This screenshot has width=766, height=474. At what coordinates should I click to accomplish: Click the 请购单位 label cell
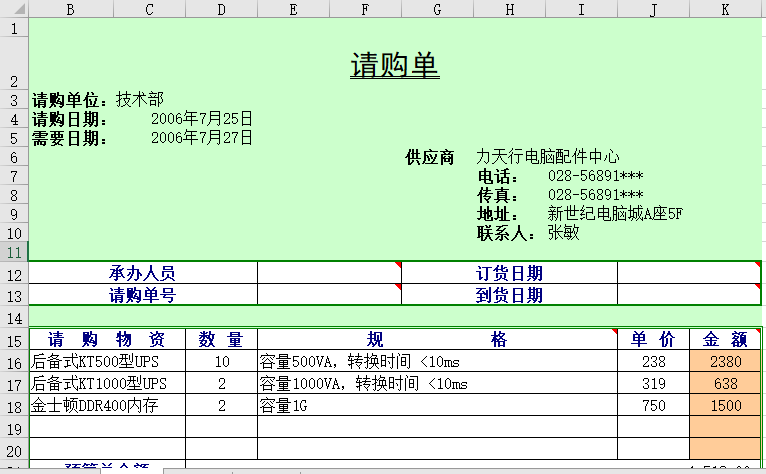coord(72,100)
